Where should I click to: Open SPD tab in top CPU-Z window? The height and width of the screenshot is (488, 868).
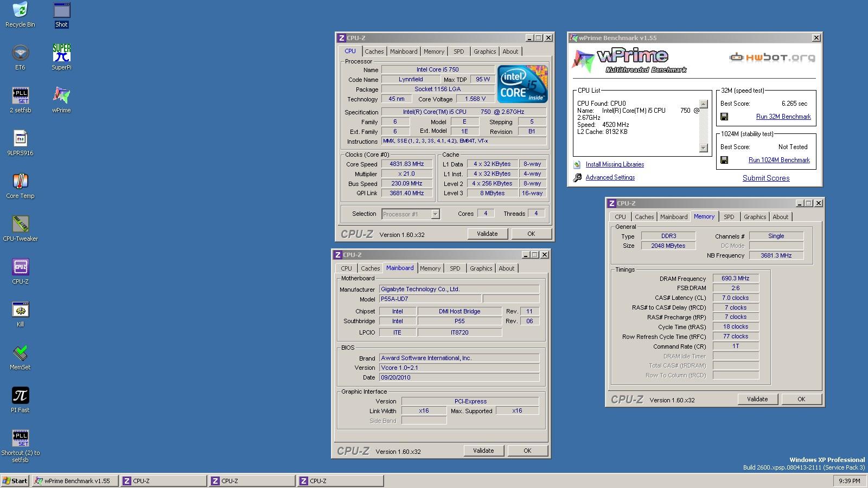tap(459, 52)
